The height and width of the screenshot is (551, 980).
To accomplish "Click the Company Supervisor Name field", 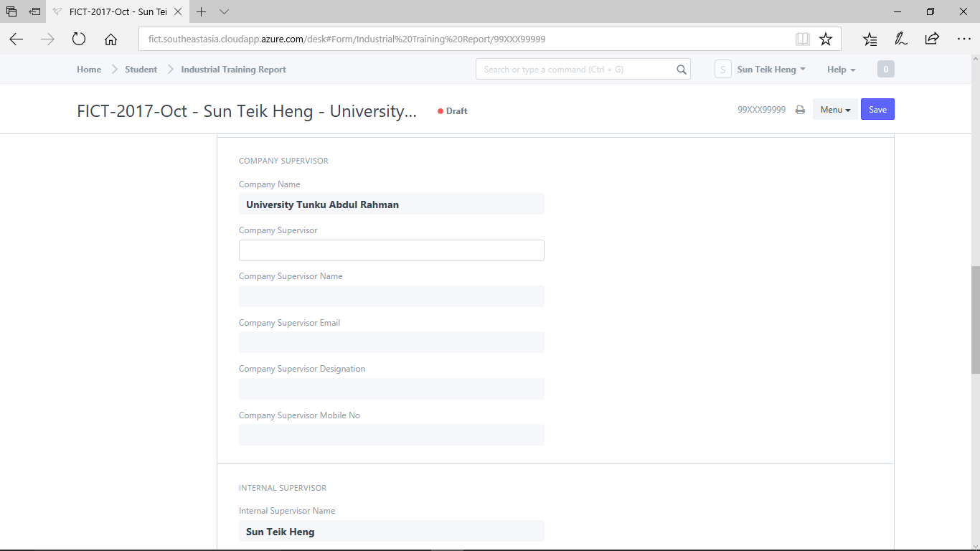I will click(x=392, y=296).
